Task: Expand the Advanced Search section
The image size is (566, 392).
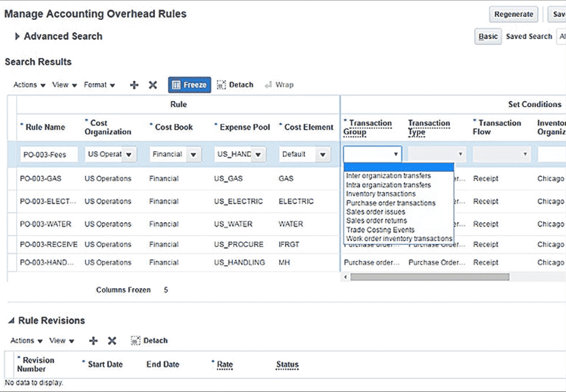Action: tap(17, 37)
